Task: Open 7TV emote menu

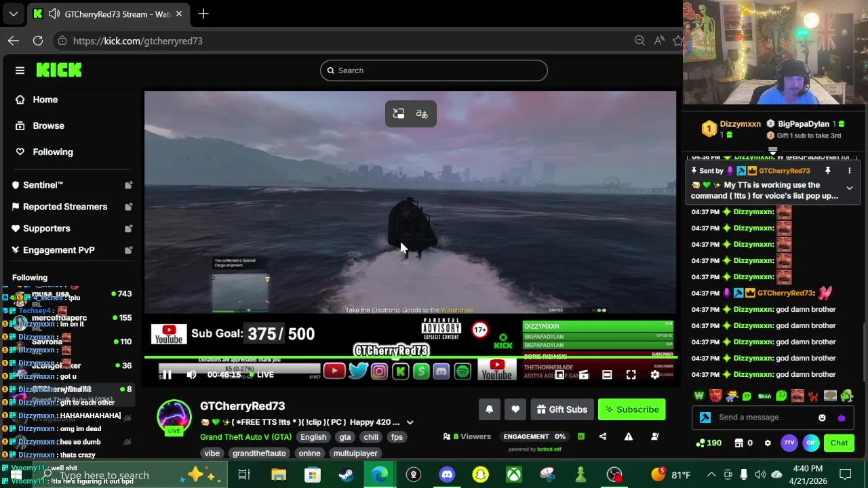Action: 789,443
